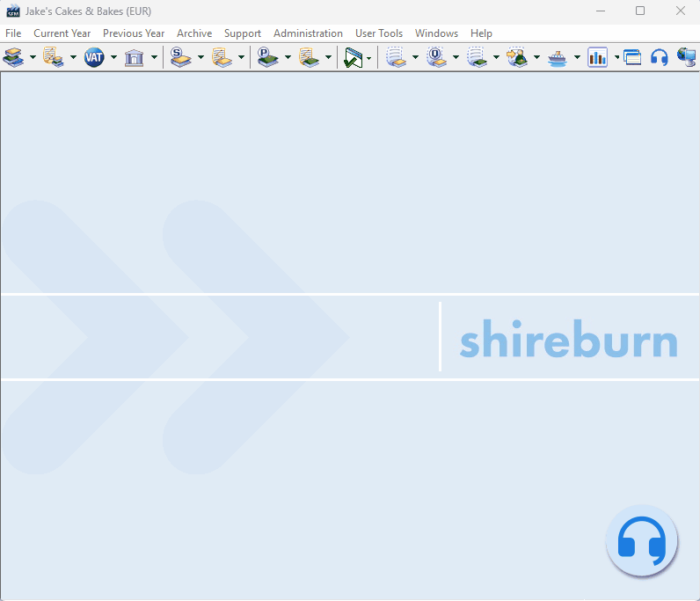The height and width of the screenshot is (601, 700).
Task: Expand dropdown arrow next to bank icon
Action: tap(154, 57)
